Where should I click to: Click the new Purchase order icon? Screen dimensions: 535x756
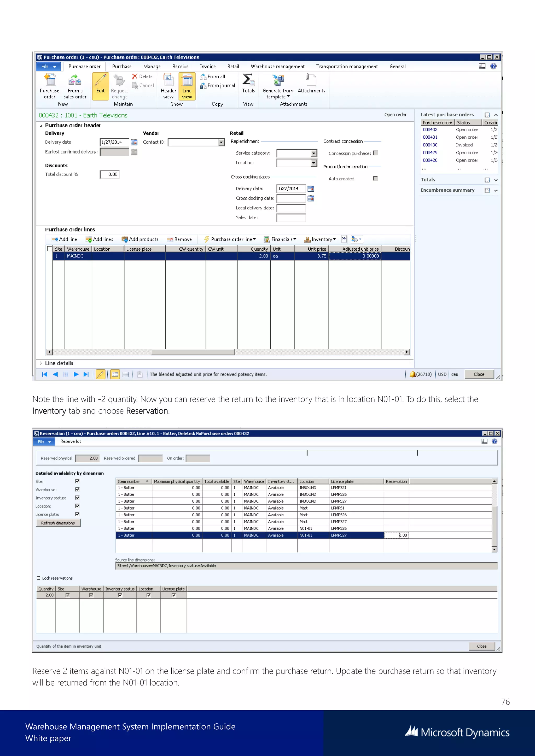coord(50,86)
